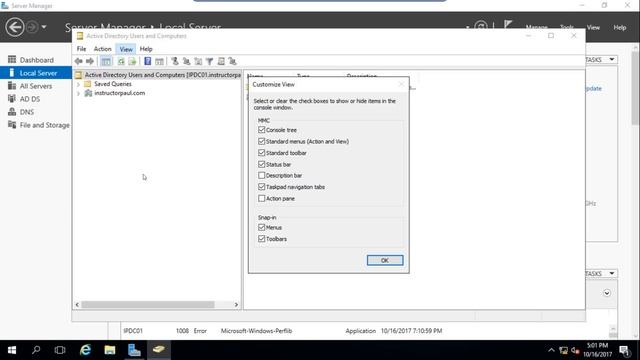This screenshot has width=640, height=360.
Task: Expand the Saved Queries node
Action: 78,84
